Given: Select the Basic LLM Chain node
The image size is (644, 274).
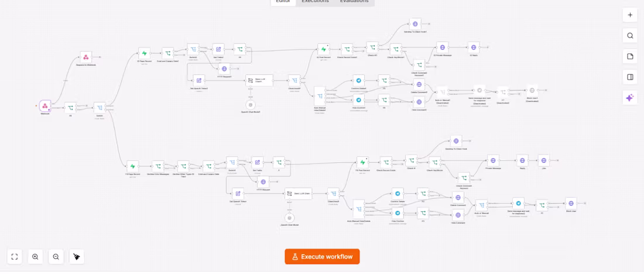Looking at the screenshot, I should coord(298,194).
